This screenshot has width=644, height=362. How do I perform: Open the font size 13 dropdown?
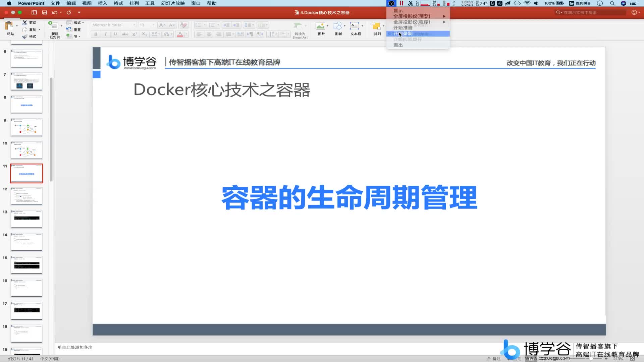point(154,25)
